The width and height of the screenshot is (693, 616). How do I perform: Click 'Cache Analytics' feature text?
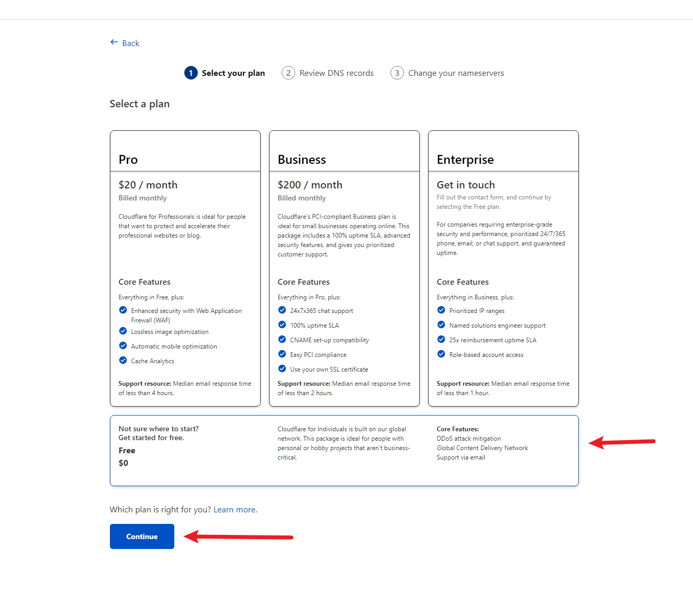[x=152, y=361]
